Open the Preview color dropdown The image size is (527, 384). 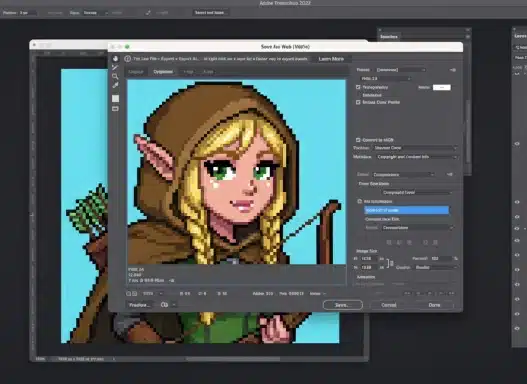414,148
